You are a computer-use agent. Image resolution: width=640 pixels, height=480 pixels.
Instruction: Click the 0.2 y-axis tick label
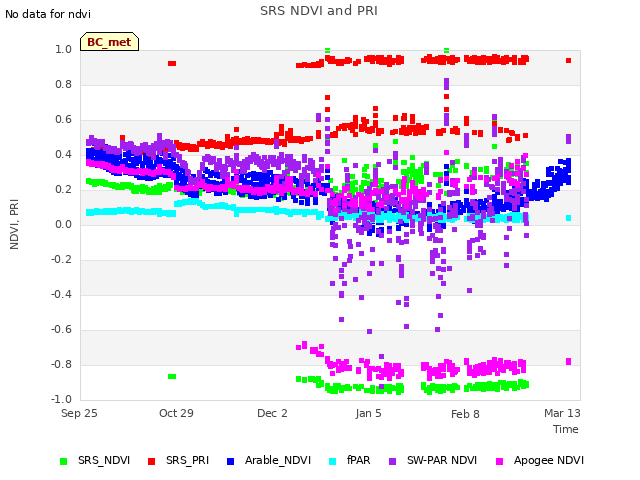click(x=63, y=189)
